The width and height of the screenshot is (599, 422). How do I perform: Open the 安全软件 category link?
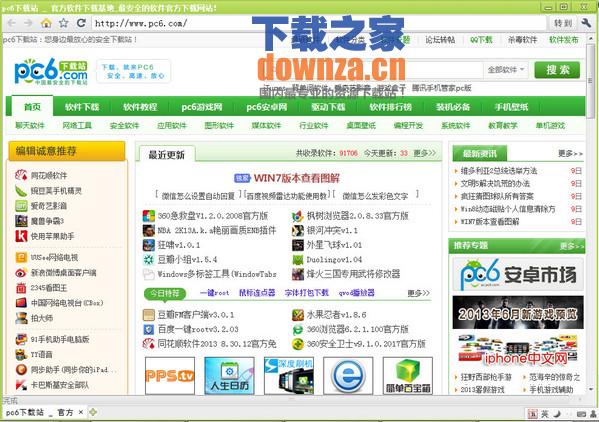tap(124, 125)
